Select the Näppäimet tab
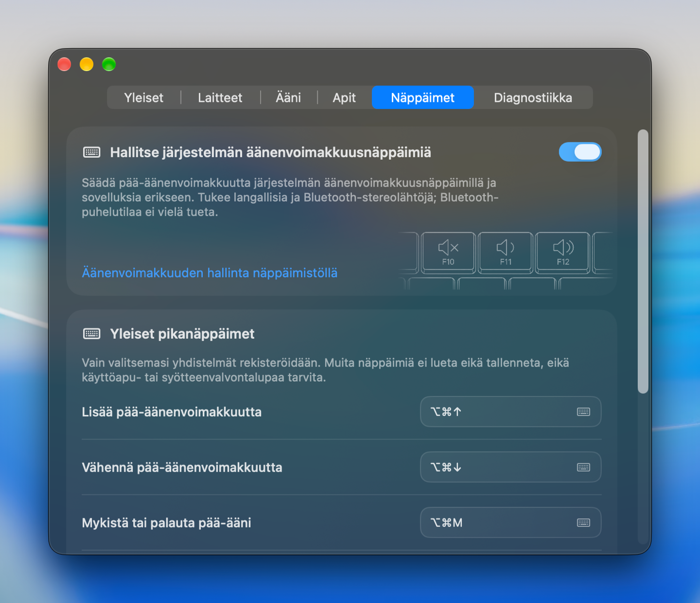The width and height of the screenshot is (700, 603). pos(423,98)
